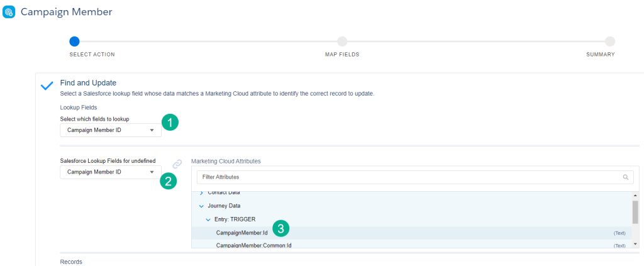Click green badge number 3

point(281,228)
